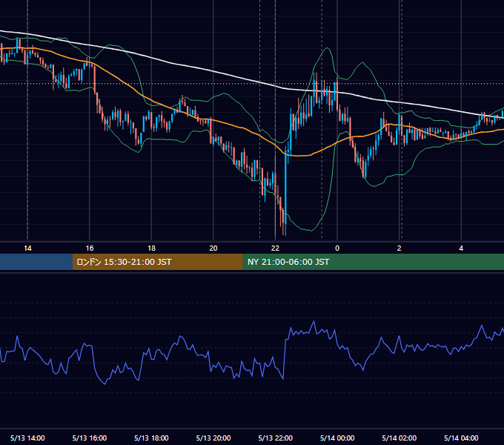
Task: Click hour label 22 on price chart axis
Action: tap(276, 248)
